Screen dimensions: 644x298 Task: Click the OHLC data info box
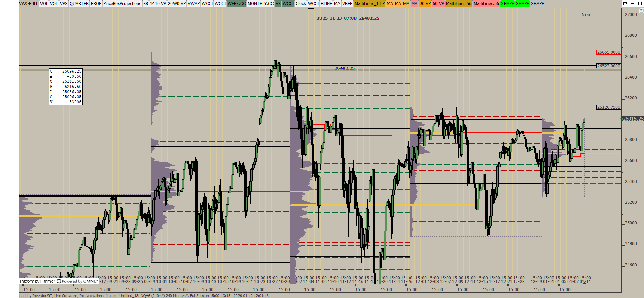[66, 87]
